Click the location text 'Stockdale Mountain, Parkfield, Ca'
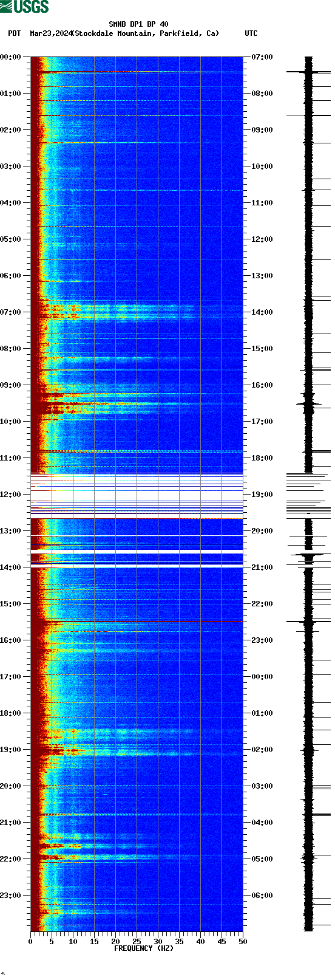 click(x=145, y=34)
